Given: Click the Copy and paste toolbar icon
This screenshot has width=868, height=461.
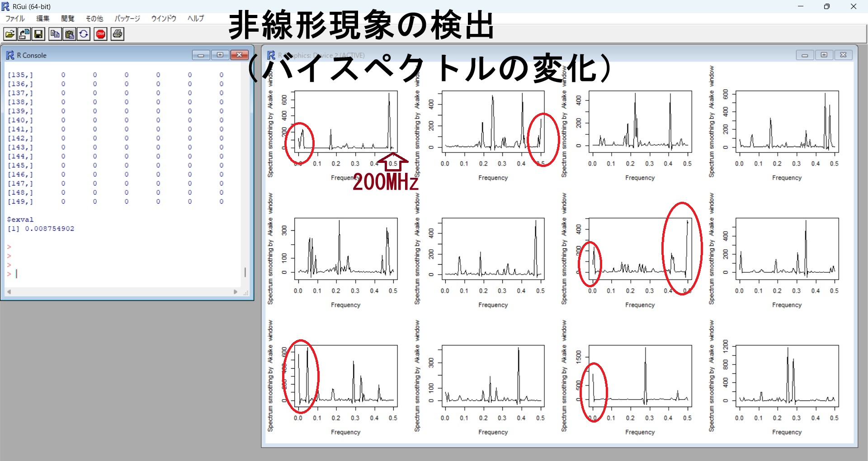Looking at the screenshot, I should [84, 34].
